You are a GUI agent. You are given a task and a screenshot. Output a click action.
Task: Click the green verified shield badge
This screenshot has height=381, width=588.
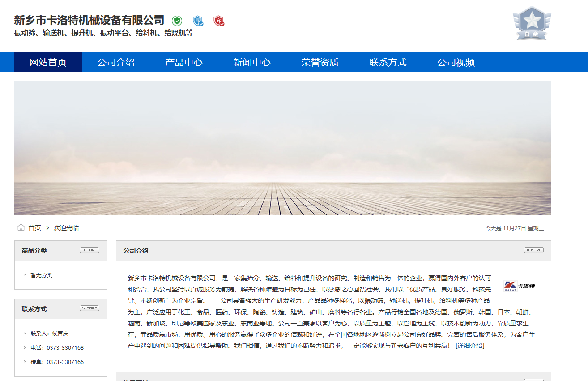pyautogui.click(x=177, y=21)
